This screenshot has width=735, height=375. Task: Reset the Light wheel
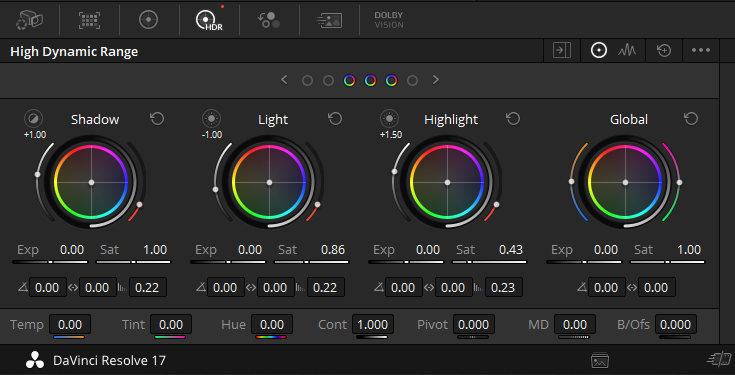pyautogui.click(x=335, y=119)
